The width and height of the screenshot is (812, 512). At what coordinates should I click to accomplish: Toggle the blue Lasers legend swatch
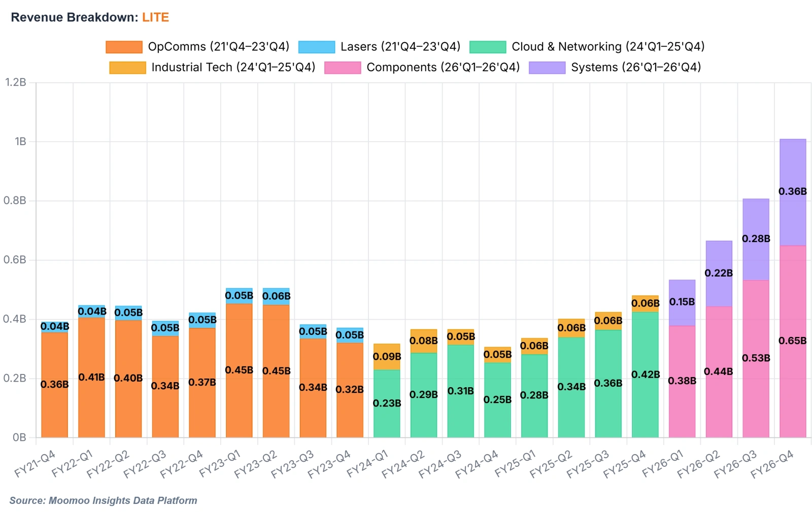coord(317,47)
